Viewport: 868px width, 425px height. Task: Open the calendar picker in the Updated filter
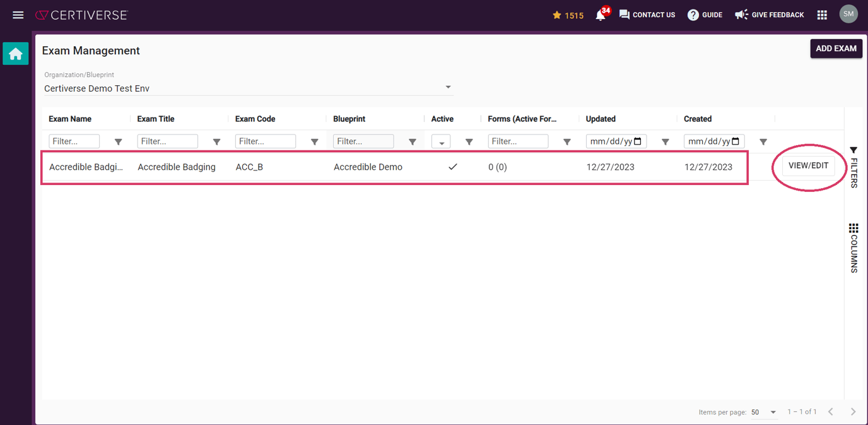[636, 141]
